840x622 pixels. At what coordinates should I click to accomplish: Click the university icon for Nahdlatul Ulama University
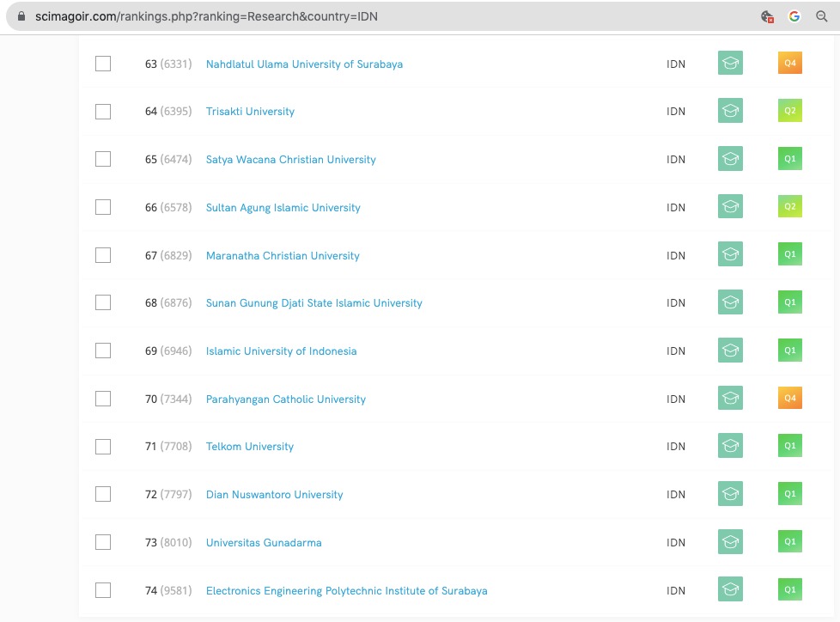click(730, 63)
